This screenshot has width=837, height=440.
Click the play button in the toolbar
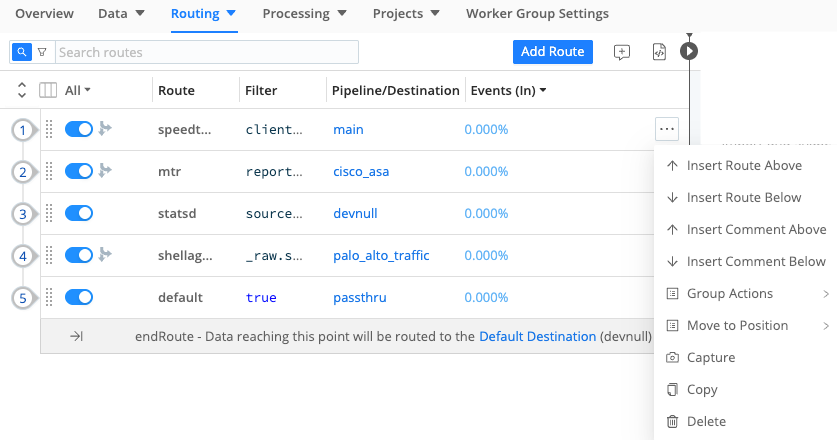(689, 51)
